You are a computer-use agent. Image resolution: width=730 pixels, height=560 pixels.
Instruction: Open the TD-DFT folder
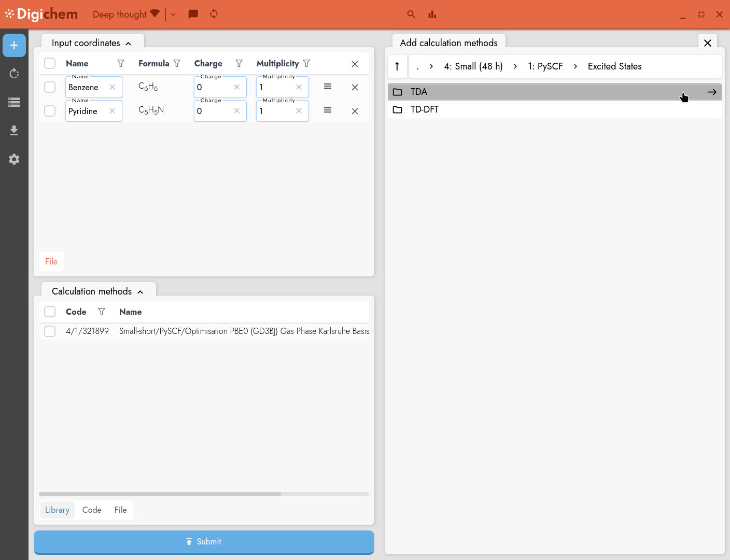pyautogui.click(x=425, y=109)
